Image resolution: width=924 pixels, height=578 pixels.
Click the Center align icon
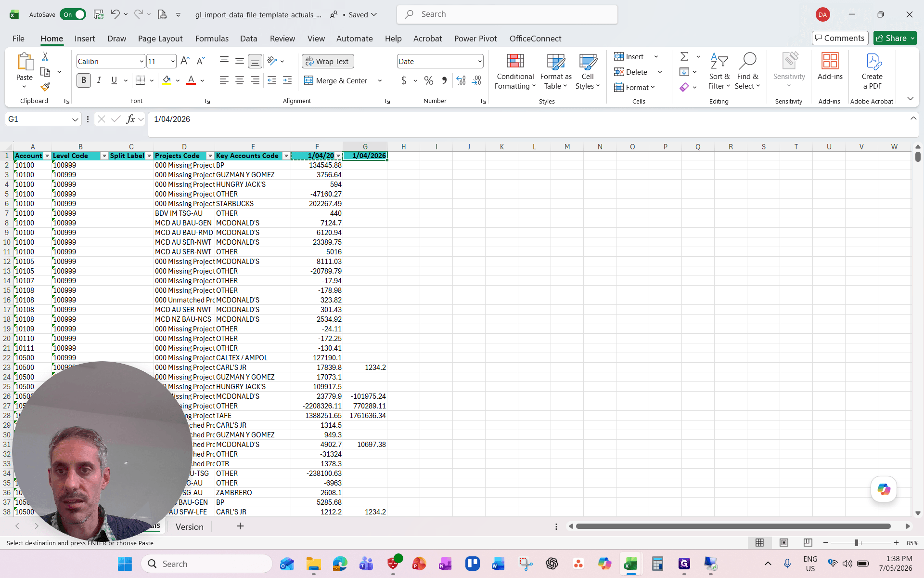click(239, 80)
